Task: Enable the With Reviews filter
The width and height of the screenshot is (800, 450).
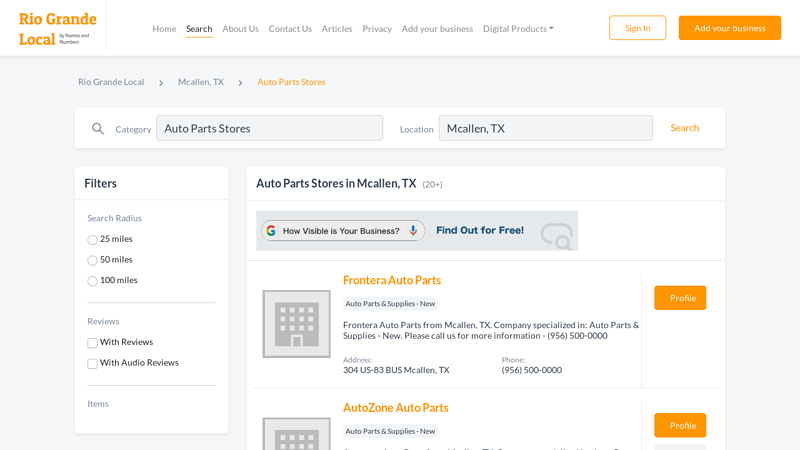Action: tap(92, 343)
